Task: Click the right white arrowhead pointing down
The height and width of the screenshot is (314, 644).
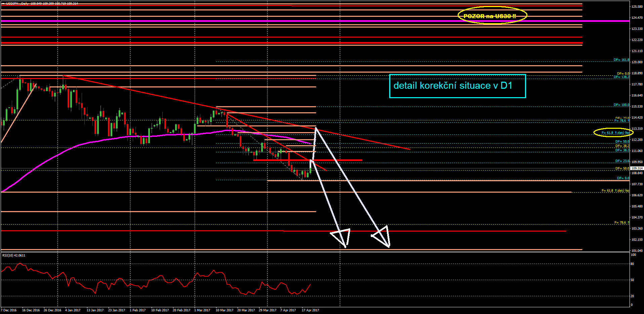Action: [383, 236]
